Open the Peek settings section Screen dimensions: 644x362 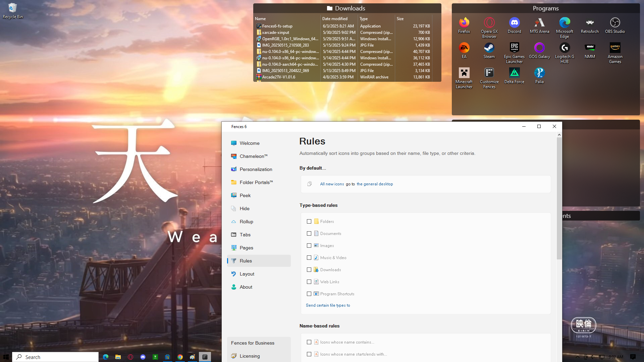click(x=259, y=195)
